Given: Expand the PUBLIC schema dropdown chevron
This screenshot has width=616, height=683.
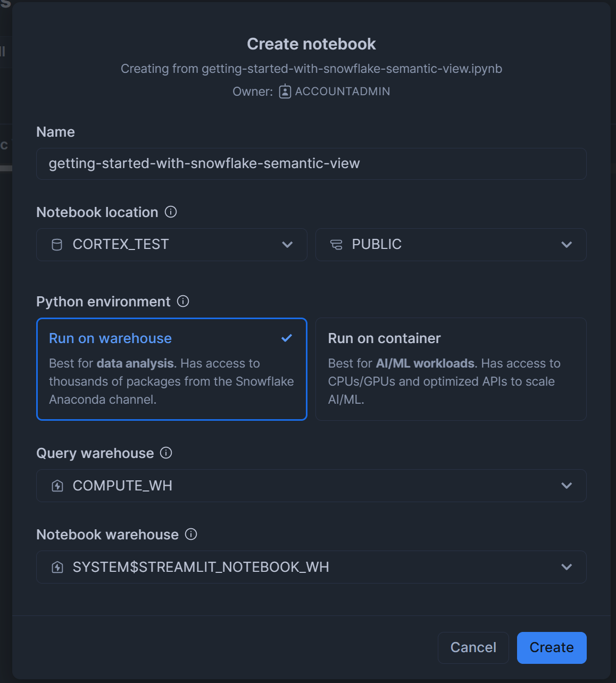Looking at the screenshot, I should [x=567, y=245].
